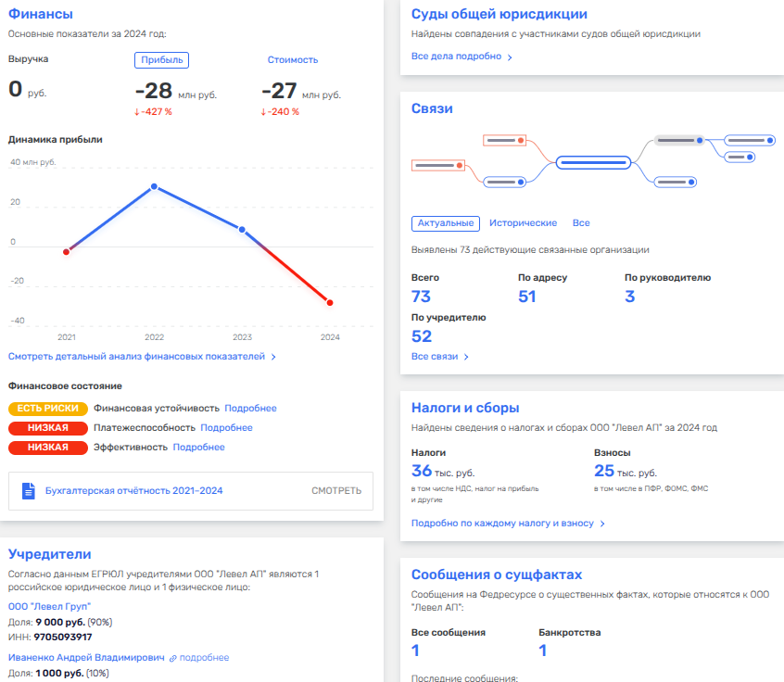This screenshot has height=682, width=784.
Task: Click the document icon beside Бухгалтерская отчётность
Action: [x=29, y=490]
